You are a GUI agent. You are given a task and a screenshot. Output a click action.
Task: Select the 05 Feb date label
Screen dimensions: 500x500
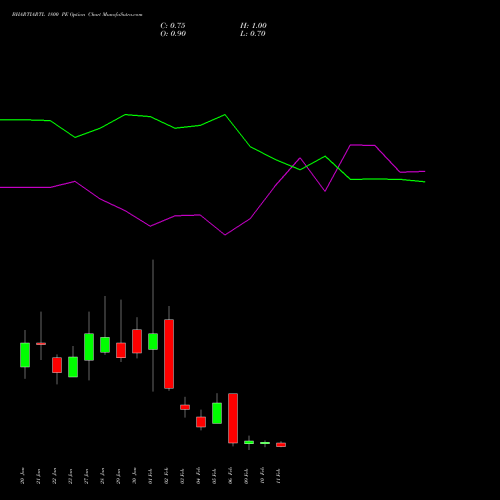pyautogui.click(x=214, y=476)
